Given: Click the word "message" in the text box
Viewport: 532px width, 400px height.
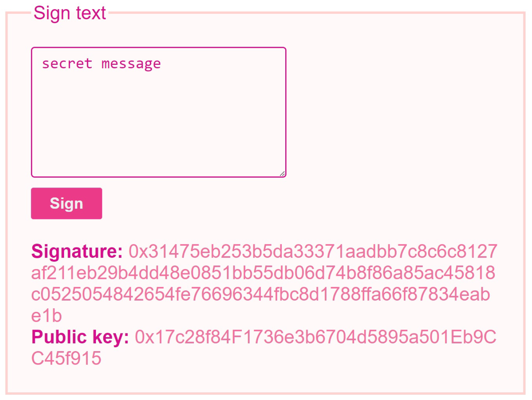Looking at the screenshot, I should (x=131, y=64).
